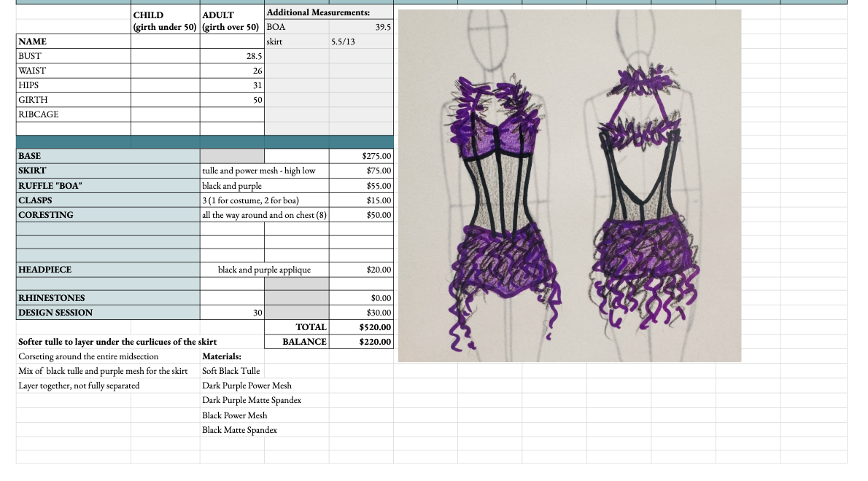The width and height of the screenshot is (868, 481).
Task: Select the CLASPS row label
Action: (108, 200)
